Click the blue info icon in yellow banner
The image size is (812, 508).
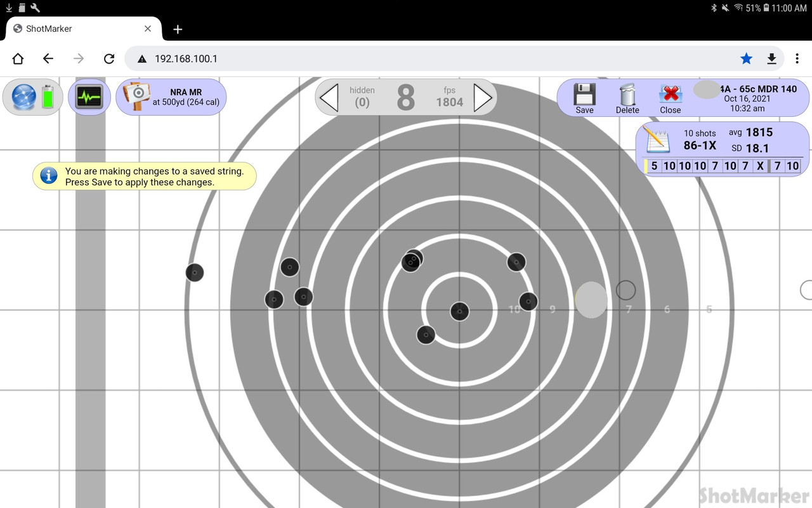click(x=49, y=176)
